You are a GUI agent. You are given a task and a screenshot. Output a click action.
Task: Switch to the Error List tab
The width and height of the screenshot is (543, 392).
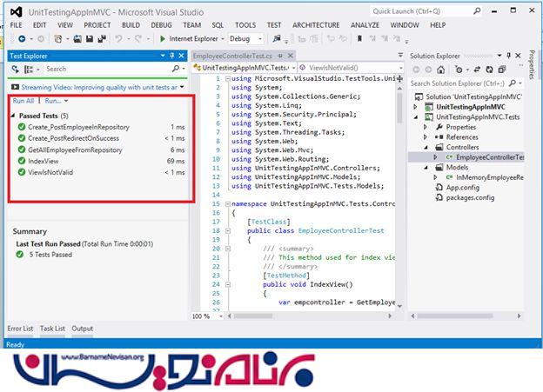coord(20,329)
